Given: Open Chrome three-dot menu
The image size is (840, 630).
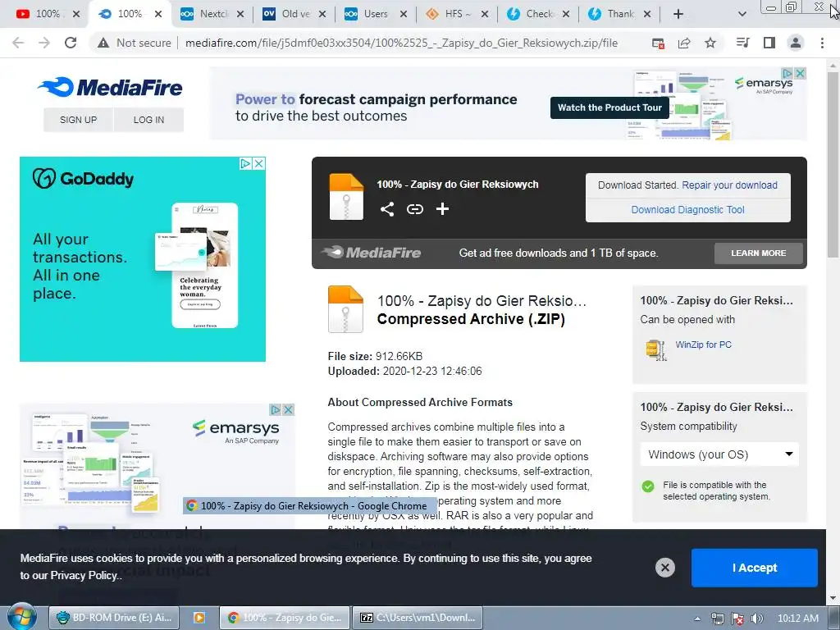Looking at the screenshot, I should (822, 43).
